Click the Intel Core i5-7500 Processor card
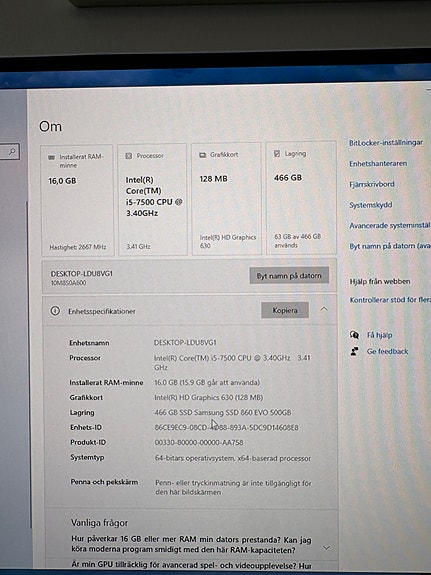Image resolution: width=431 pixels, height=575 pixels. (x=152, y=199)
